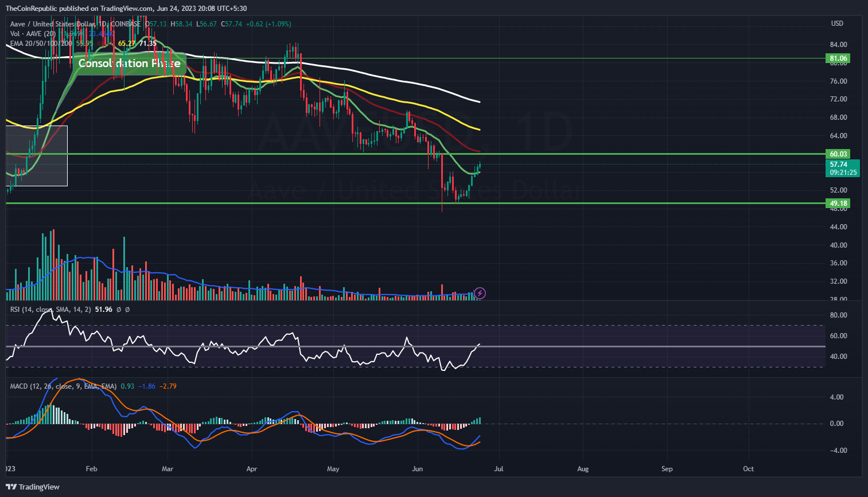Screen dimensions: 868x497
Task: Click the 81.06 price label on axis
Action: click(x=838, y=58)
